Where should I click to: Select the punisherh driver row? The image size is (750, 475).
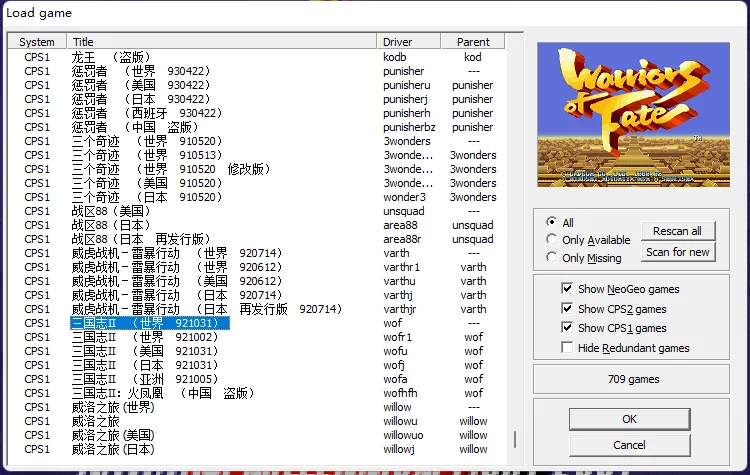click(x=256, y=113)
